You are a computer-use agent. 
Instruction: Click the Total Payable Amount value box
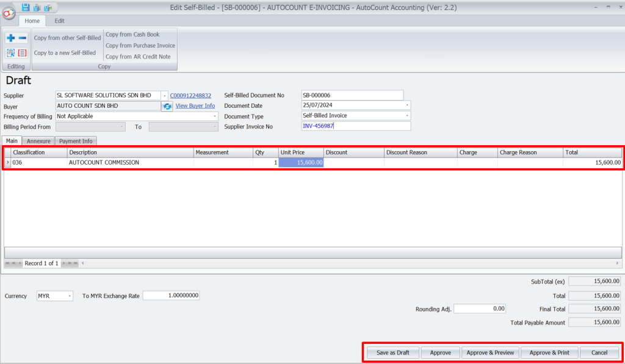pyautogui.click(x=594, y=322)
